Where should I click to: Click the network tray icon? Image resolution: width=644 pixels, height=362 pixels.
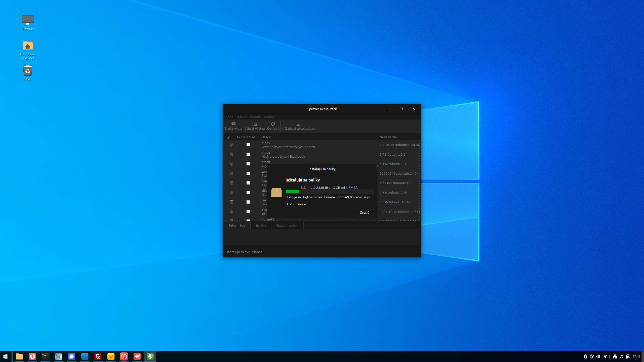tap(615, 356)
